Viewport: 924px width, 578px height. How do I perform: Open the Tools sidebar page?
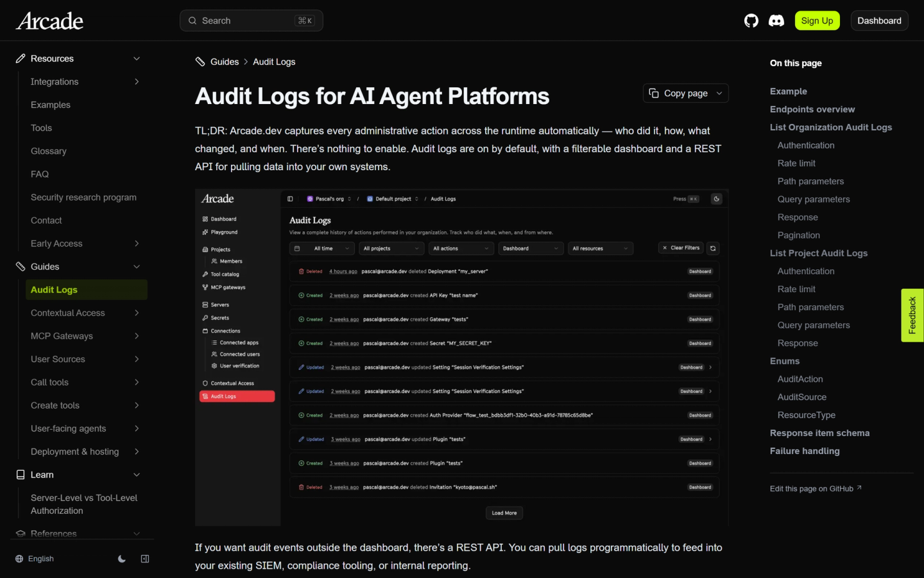41,128
